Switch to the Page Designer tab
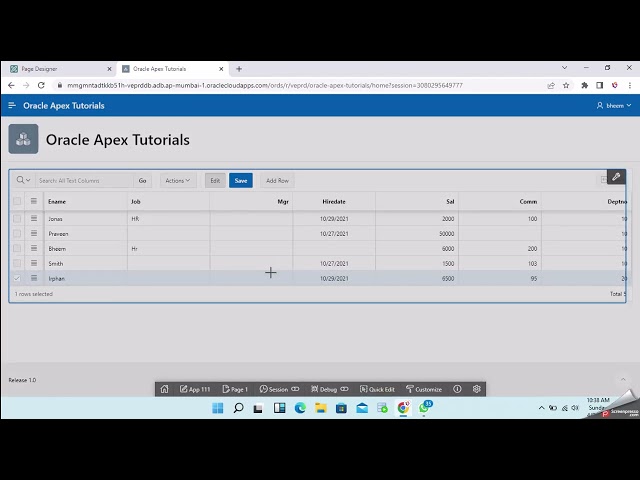 [59, 69]
